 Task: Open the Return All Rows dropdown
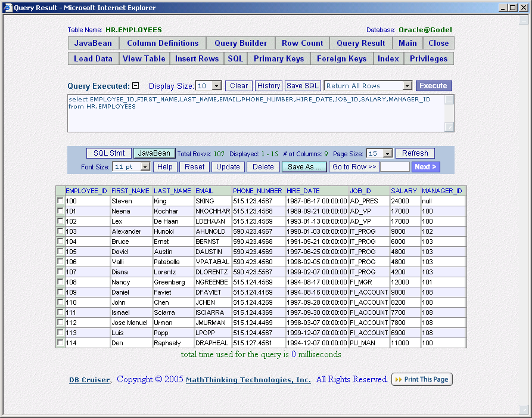pos(368,86)
